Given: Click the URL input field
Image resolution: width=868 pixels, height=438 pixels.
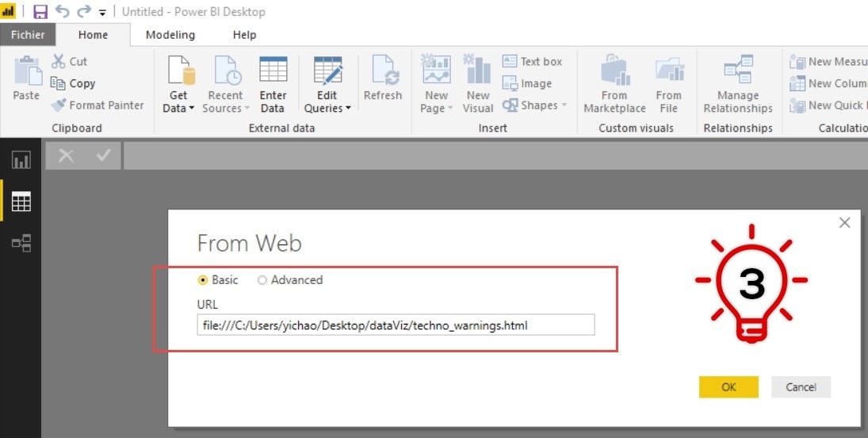Looking at the screenshot, I should (396, 325).
